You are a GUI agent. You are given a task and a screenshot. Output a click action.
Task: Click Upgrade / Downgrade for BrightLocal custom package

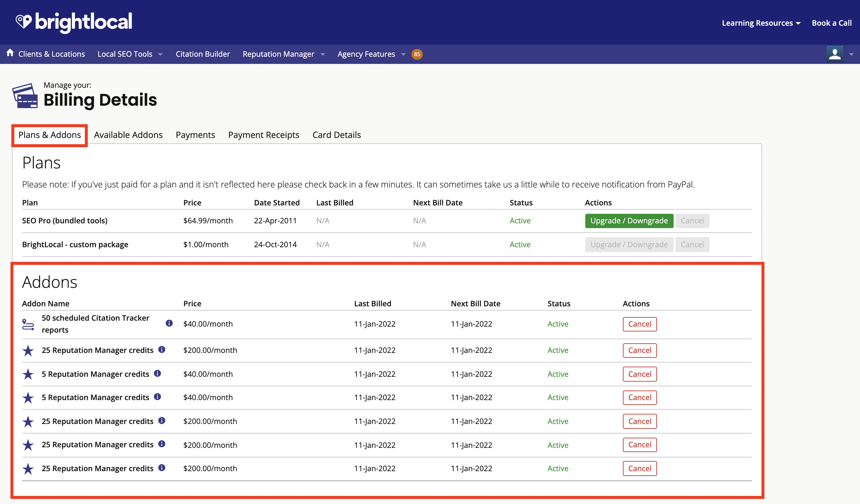629,245
